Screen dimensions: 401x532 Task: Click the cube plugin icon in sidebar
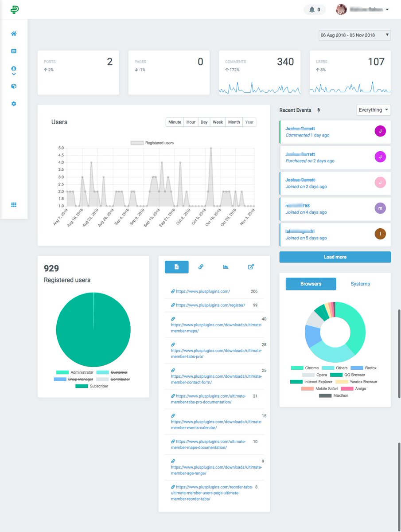[x=13, y=87]
